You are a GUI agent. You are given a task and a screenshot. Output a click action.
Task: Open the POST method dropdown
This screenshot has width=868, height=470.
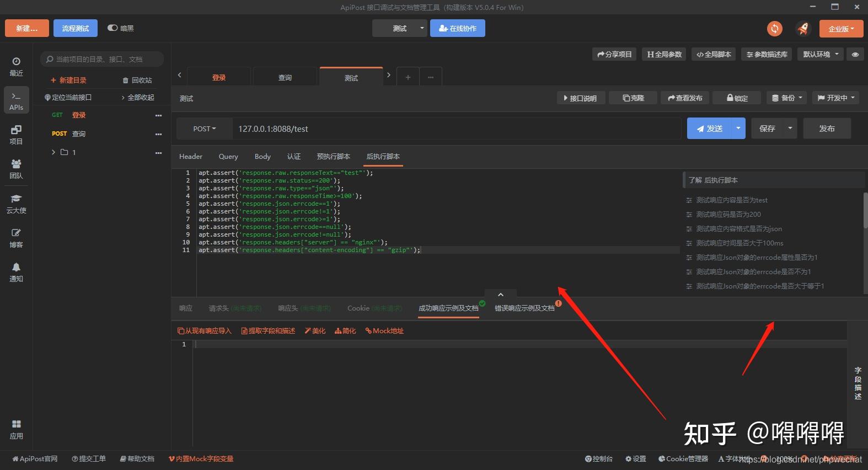[x=205, y=129]
